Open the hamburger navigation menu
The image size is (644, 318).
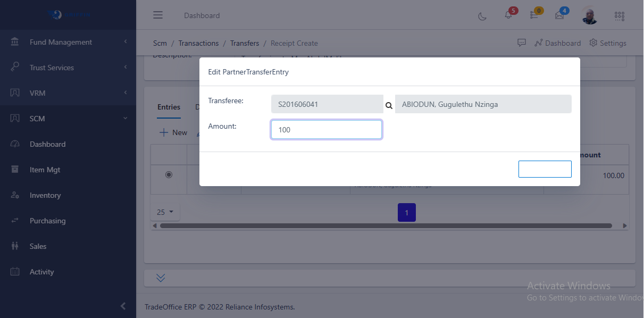[x=158, y=15]
